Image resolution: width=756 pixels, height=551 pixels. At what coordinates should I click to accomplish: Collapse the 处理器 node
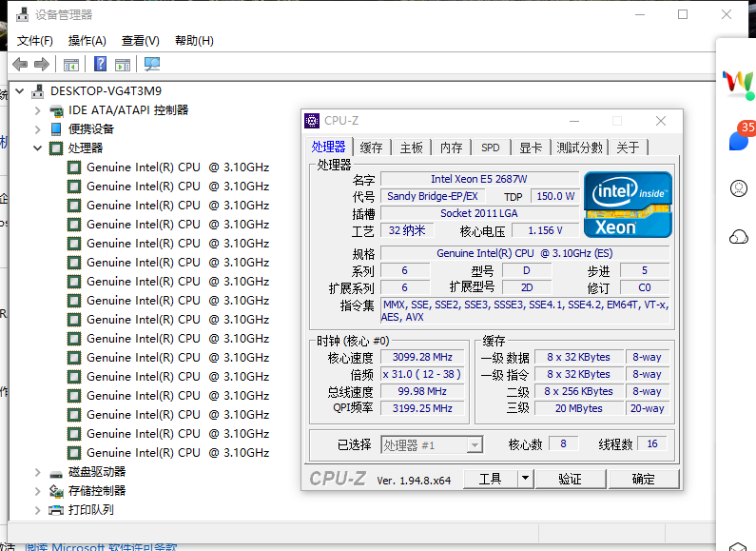pos(38,148)
